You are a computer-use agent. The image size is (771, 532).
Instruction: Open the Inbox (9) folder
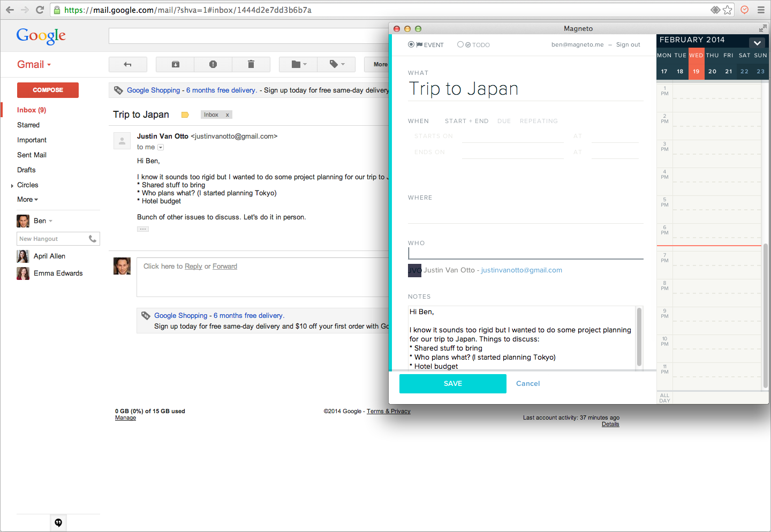click(x=32, y=110)
